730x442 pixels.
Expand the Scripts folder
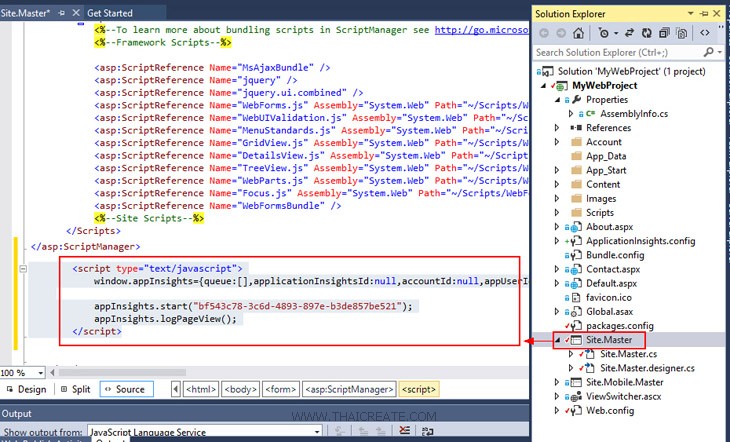click(557, 213)
